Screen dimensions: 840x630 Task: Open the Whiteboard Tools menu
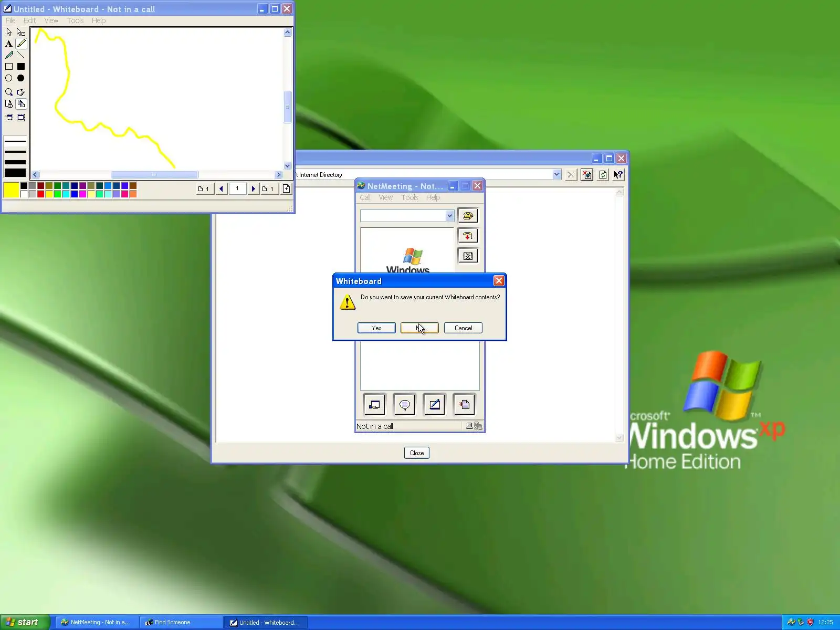coord(75,20)
